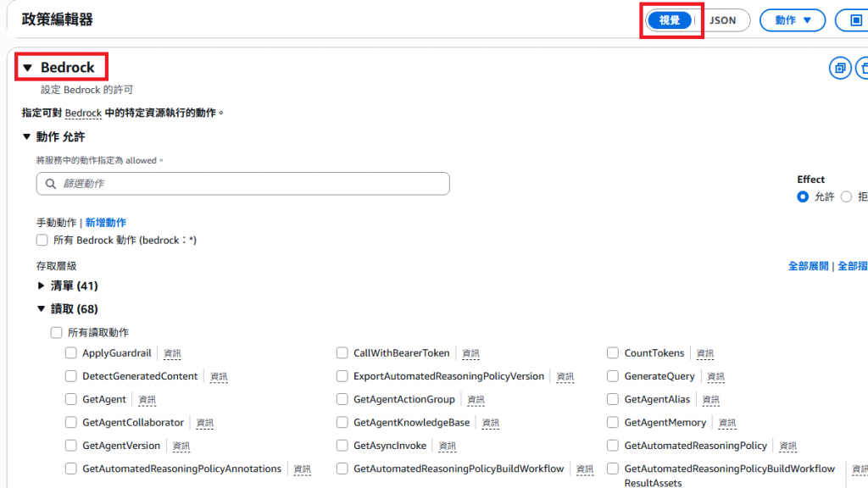This screenshot has width=868, height=488.
Task: Open 資訊 link for DetectGeneratedContent
Action: click(x=219, y=377)
